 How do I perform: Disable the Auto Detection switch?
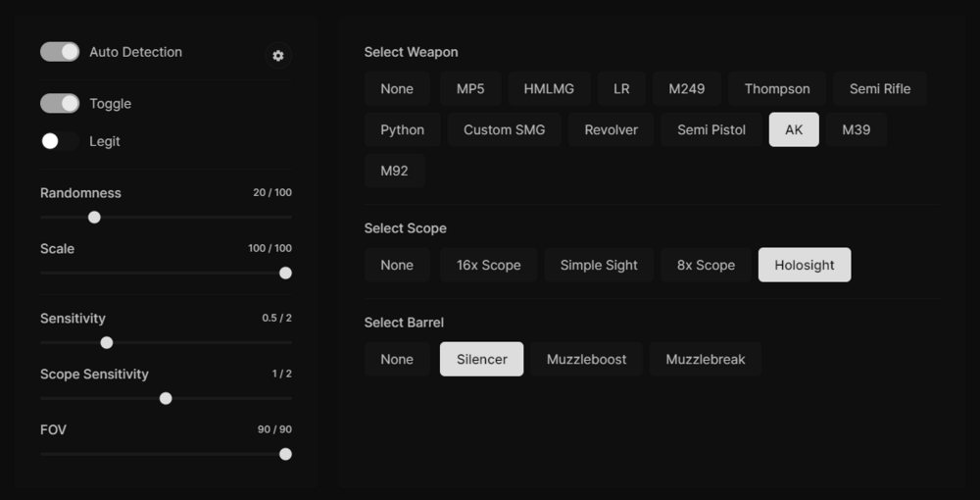point(60,52)
